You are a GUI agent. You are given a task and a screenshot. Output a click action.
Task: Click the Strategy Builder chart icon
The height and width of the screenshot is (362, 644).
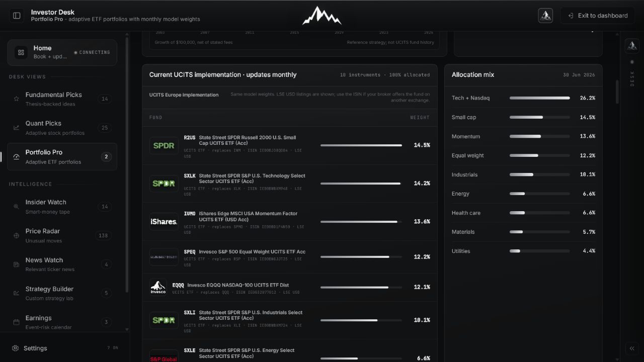tap(16, 293)
